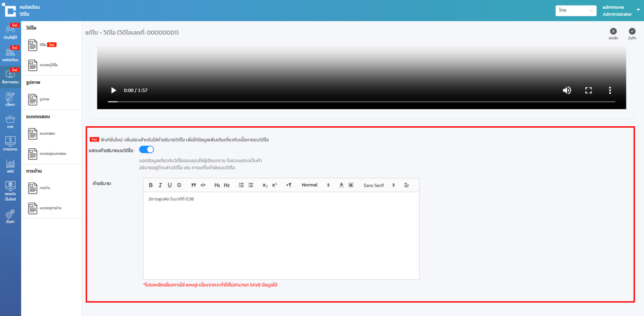Image resolution: width=644 pixels, height=316 pixels.
Task: Apply italic formatting in the editor
Action: pyautogui.click(x=160, y=185)
